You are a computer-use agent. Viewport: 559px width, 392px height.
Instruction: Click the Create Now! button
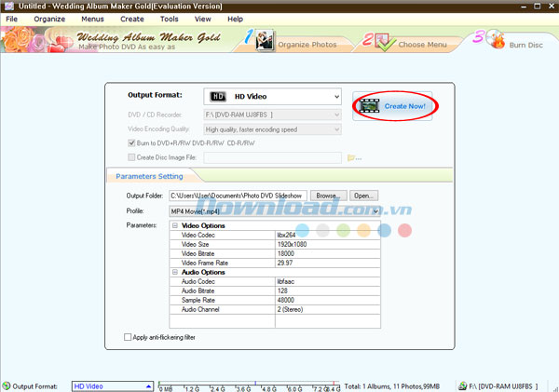[x=392, y=106]
